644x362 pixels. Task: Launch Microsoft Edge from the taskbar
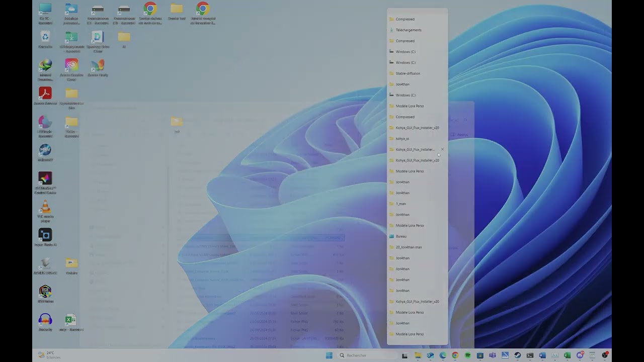(x=443, y=355)
